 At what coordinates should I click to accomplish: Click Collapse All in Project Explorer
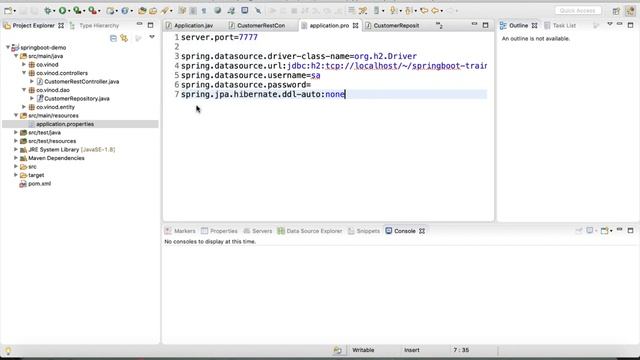[113, 38]
